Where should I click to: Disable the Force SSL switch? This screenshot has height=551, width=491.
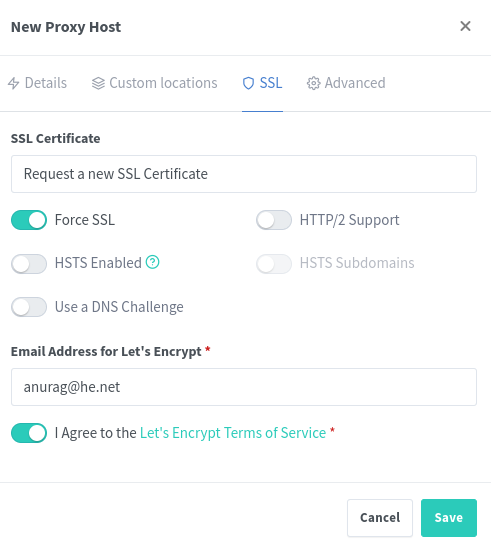[x=29, y=220]
